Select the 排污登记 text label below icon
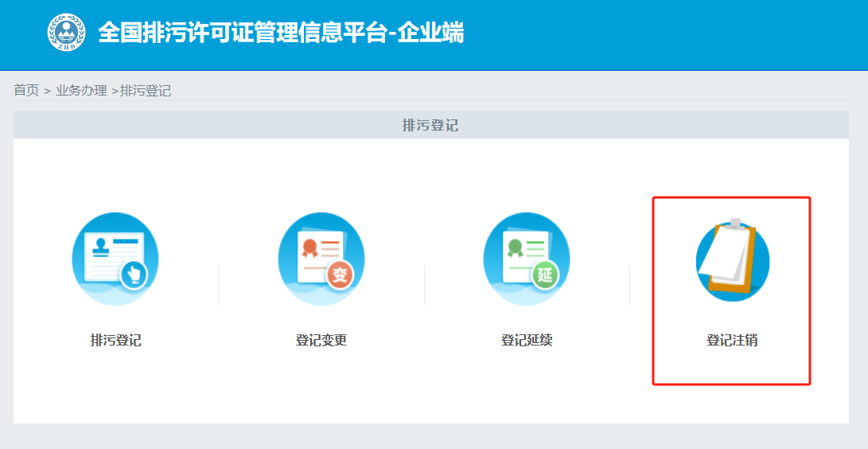Screen dimensions: 868x449 point(115,341)
